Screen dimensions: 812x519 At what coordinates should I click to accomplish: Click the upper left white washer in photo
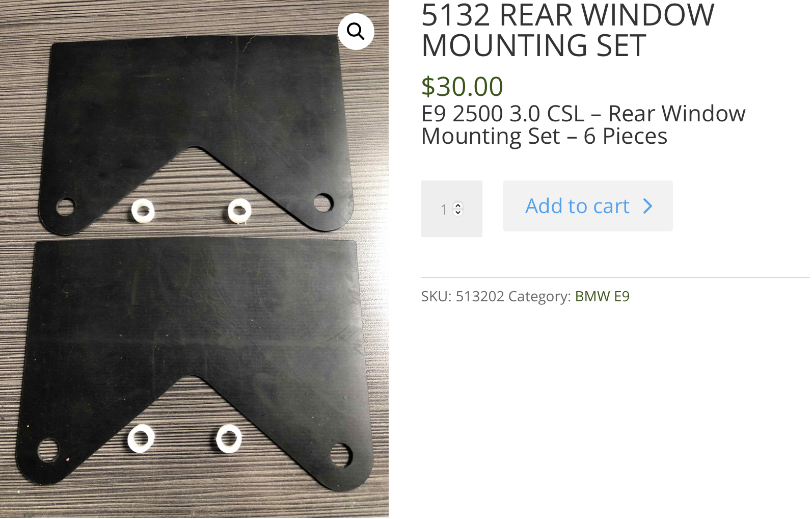point(143,211)
